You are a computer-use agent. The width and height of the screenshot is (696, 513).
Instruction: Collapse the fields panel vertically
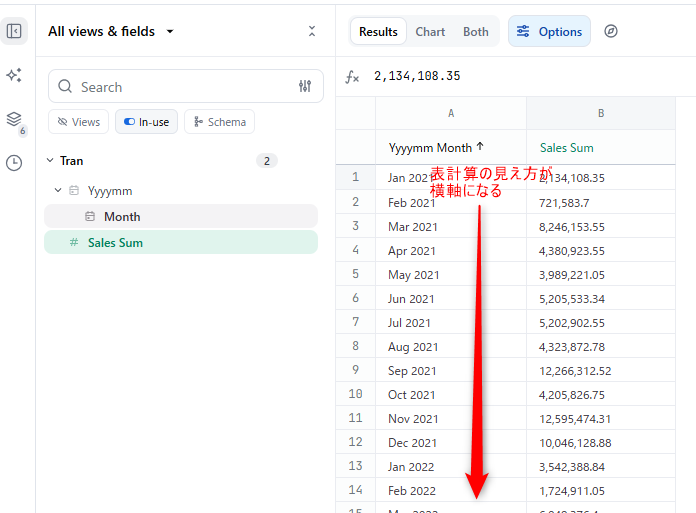click(x=312, y=31)
